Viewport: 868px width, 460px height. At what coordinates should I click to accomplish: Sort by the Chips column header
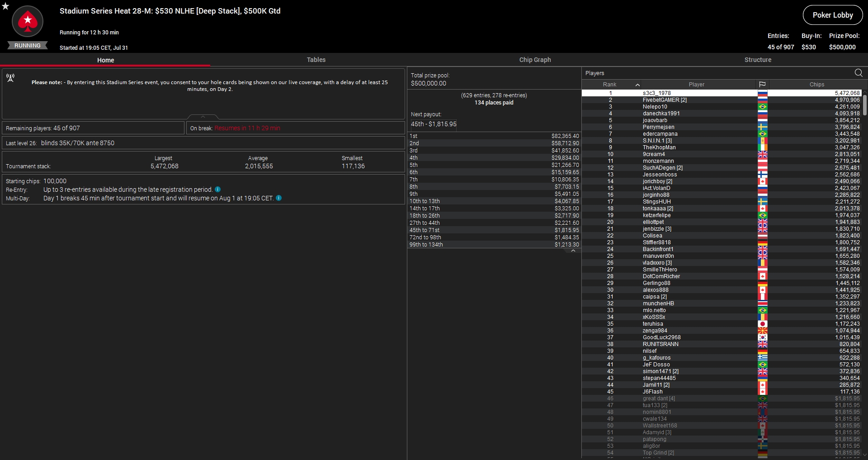click(x=816, y=85)
